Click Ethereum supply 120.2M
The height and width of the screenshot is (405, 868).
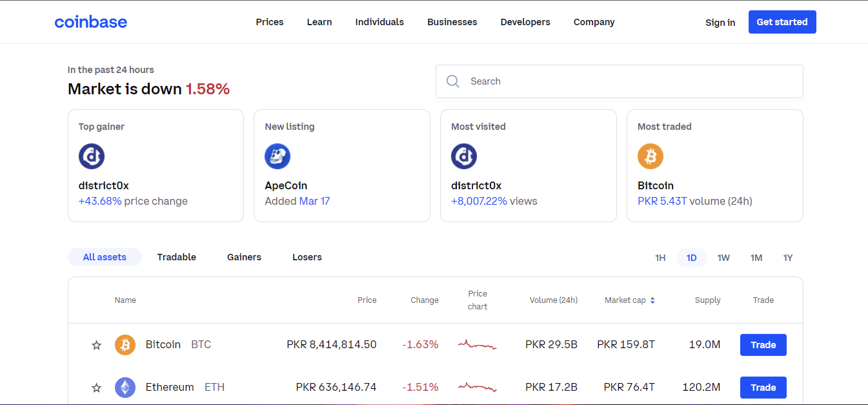pyautogui.click(x=701, y=388)
